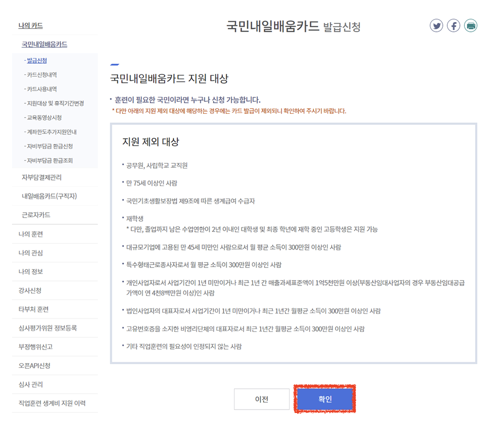Image resolution: width=504 pixels, height=433 pixels.
Task: Click the 국민내일배움카드 발급신청 page title
Action: [293, 26]
